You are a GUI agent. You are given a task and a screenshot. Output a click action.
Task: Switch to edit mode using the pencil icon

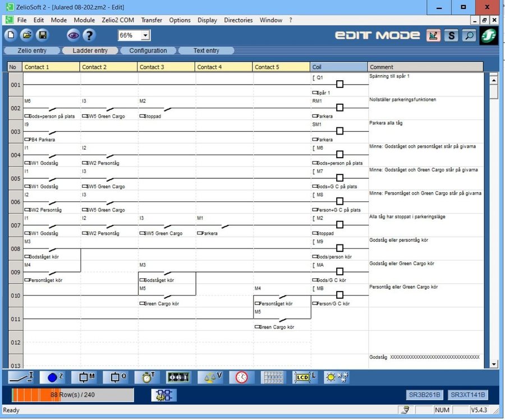pyautogui.click(x=433, y=35)
